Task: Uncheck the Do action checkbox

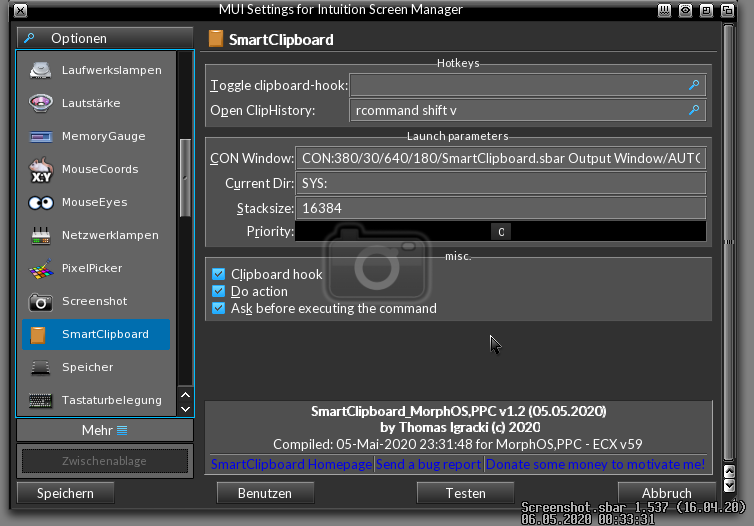Action: tap(219, 291)
